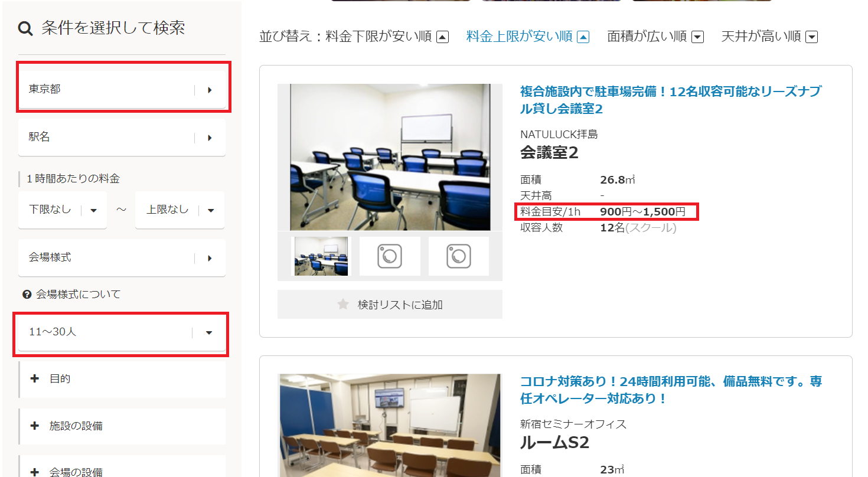Click the 1時間あたりの料金 label
Screen dimensions: 868x477
coord(73,178)
